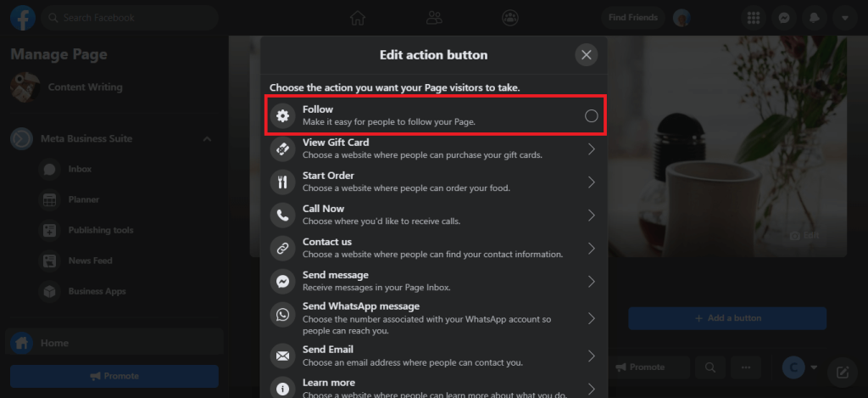
Task: Open the Messenger icon in top bar
Action: click(x=784, y=18)
